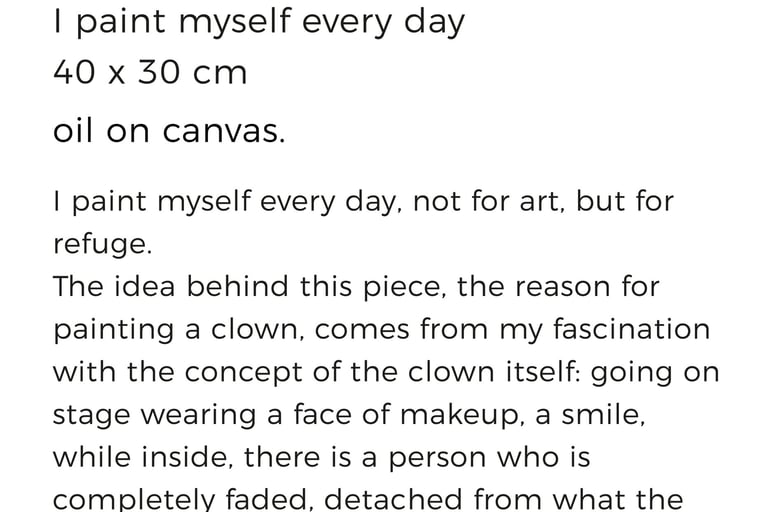Click the word 'refuge'
The height and width of the screenshot is (512, 768).
point(99,245)
